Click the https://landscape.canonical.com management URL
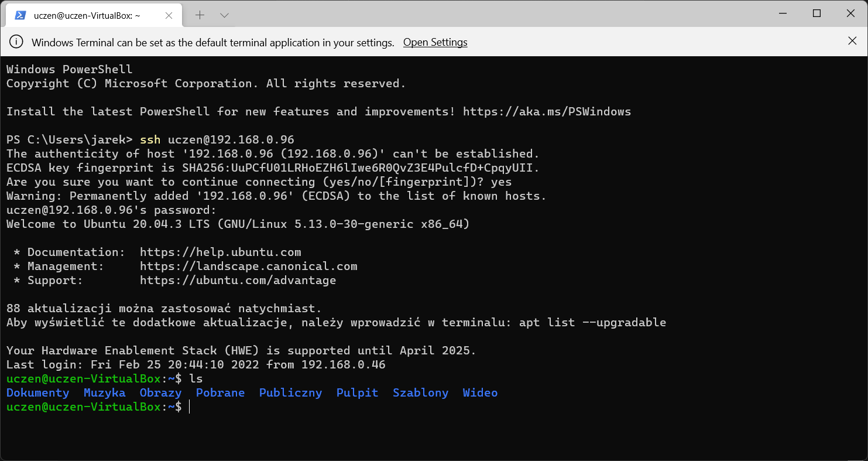 249,266
